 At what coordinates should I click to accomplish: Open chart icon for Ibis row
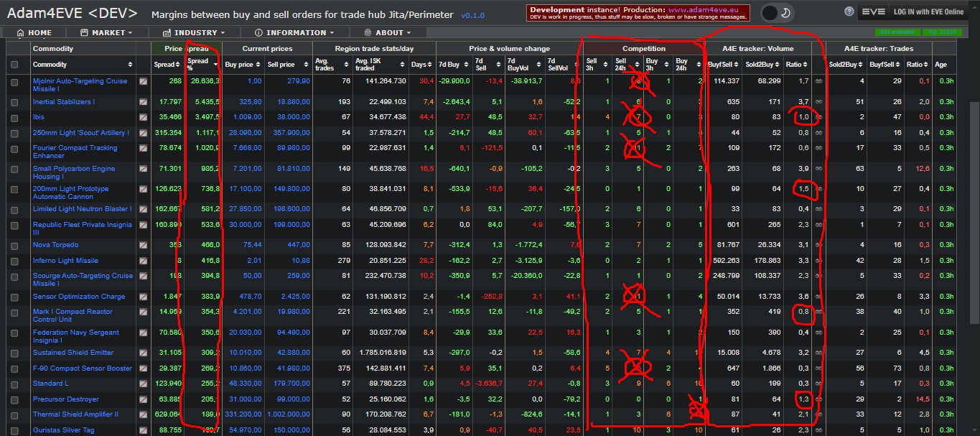[143, 116]
